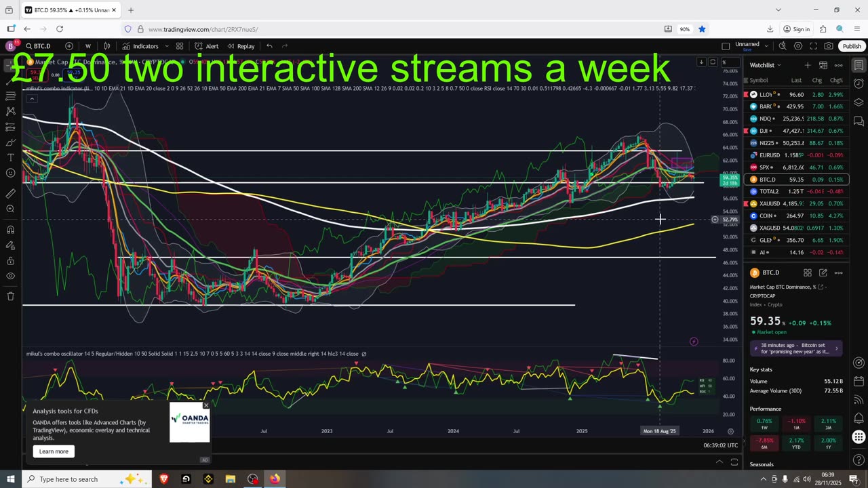Close the OANDA advertisement
The height and width of the screenshot is (488, 868).
click(x=206, y=405)
